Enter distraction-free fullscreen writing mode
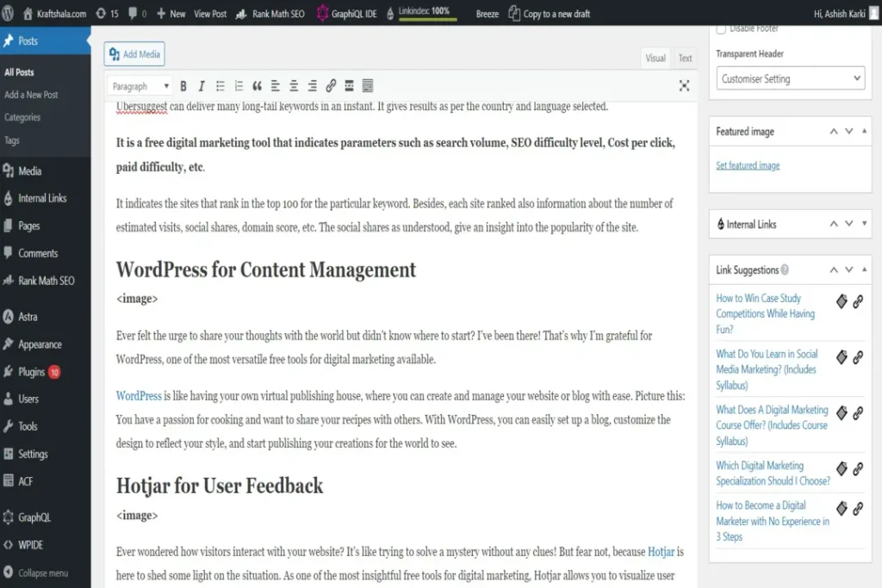Image resolution: width=882 pixels, height=588 pixels. click(684, 85)
